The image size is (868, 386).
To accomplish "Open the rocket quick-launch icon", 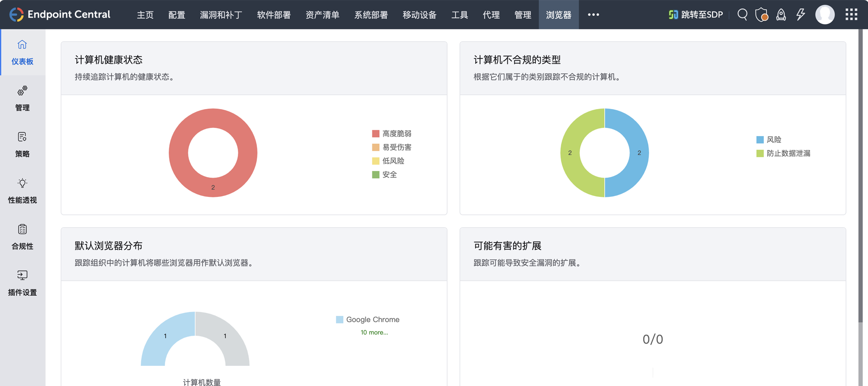I will (781, 15).
